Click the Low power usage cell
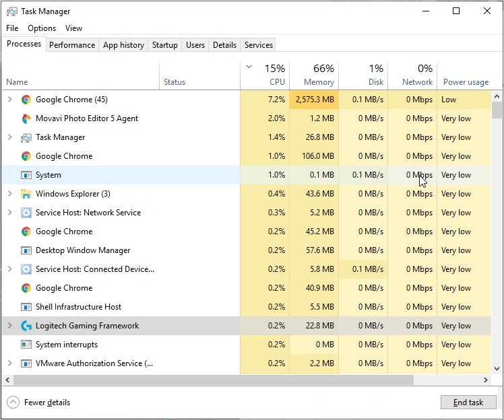504x420 pixels. (464, 100)
